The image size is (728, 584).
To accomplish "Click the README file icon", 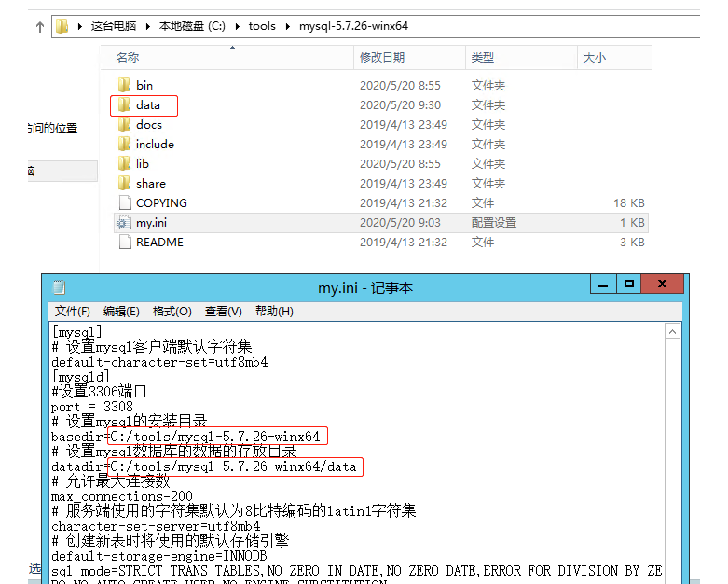I will [x=124, y=243].
